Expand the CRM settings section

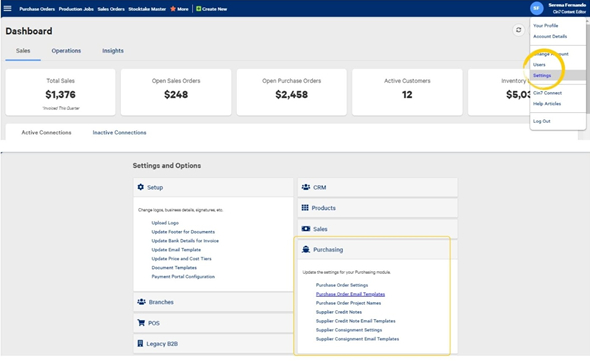click(377, 187)
